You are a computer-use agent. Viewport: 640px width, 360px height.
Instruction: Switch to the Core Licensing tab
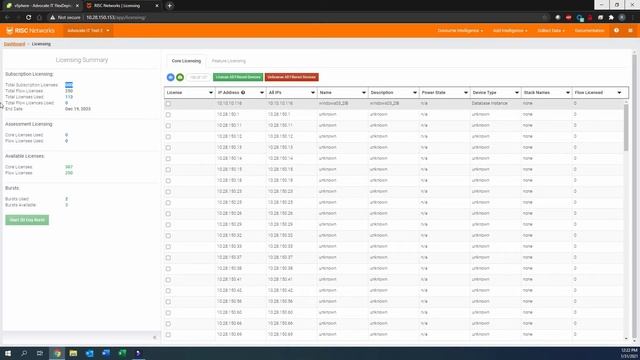pyautogui.click(x=186, y=61)
